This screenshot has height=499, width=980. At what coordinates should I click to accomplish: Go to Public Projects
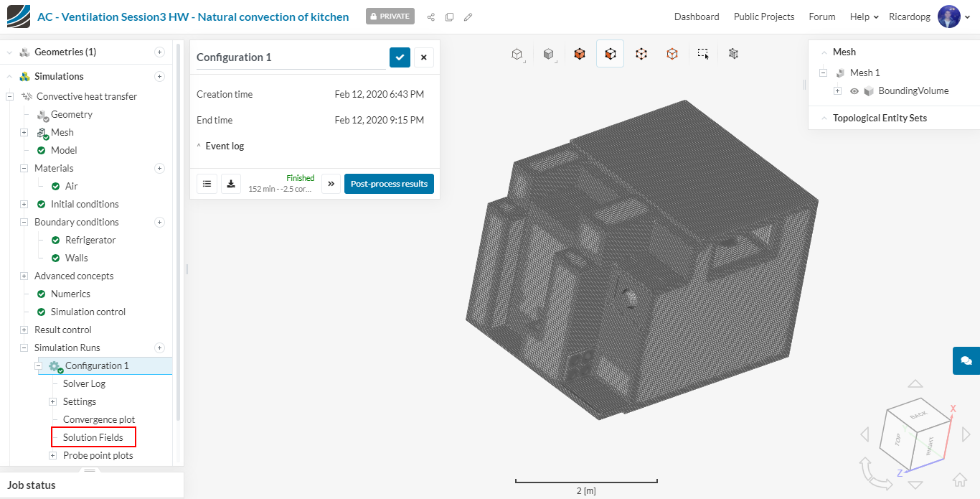coord(763,17)
